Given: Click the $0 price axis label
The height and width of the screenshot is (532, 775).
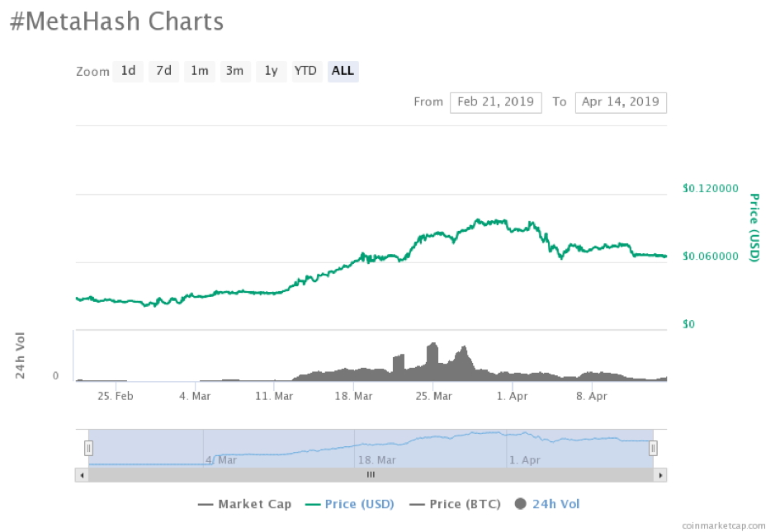Looking at the screenshot, I should pyautogui.click(x=688, y=324).
